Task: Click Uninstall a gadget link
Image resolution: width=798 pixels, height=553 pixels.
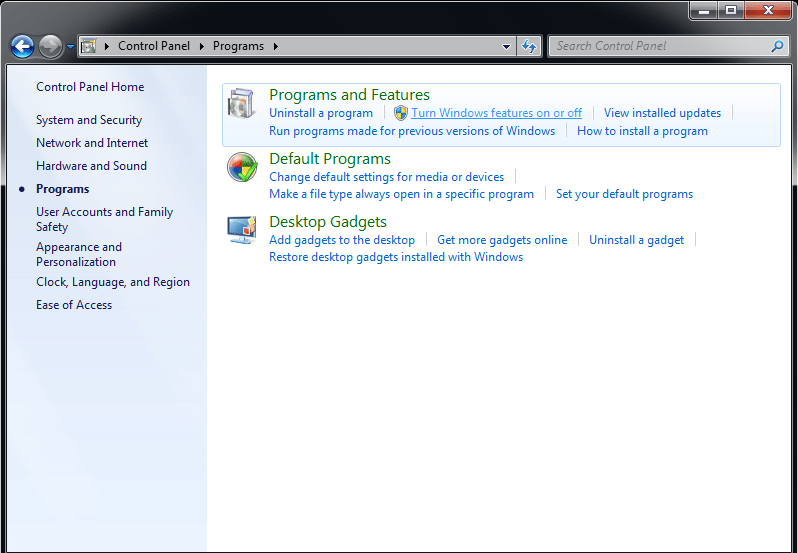Action: (x=636, y=240)
